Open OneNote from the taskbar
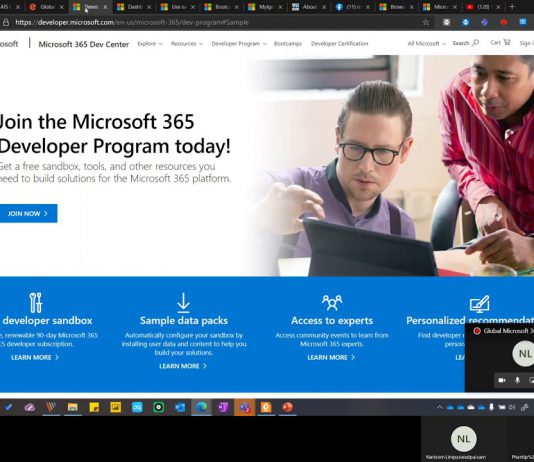This screenshot has height=462, width=534. click(223, 407)
